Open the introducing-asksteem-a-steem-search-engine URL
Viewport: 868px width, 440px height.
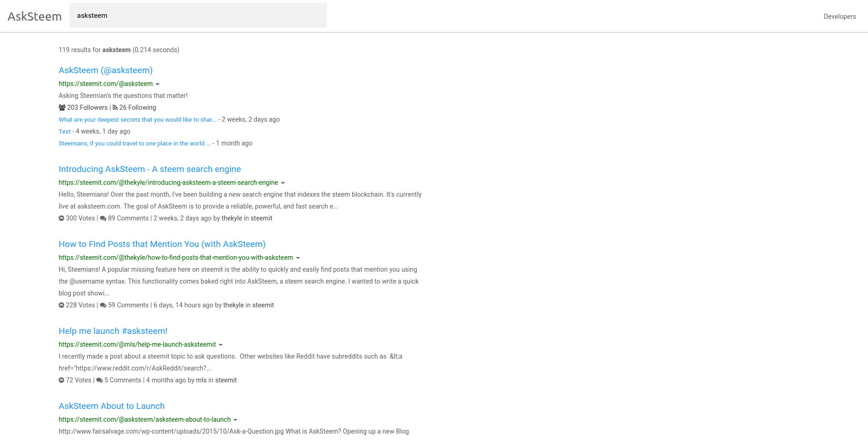pos(168,182)
